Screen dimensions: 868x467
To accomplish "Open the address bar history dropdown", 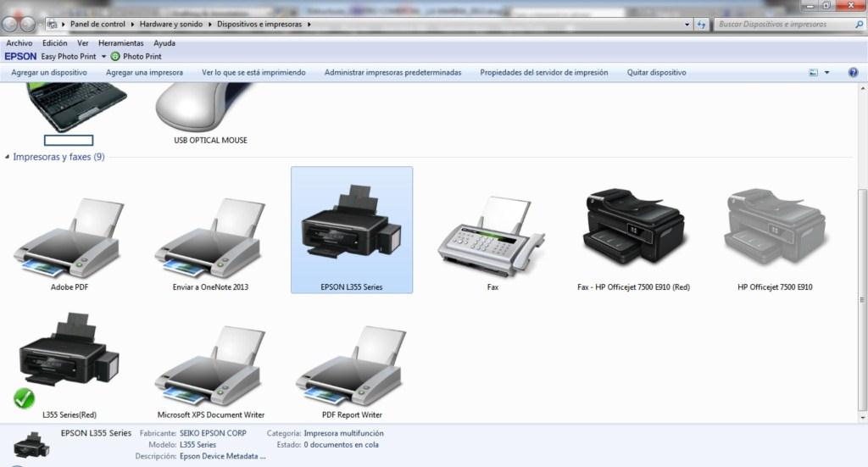I will pos(687,25).
